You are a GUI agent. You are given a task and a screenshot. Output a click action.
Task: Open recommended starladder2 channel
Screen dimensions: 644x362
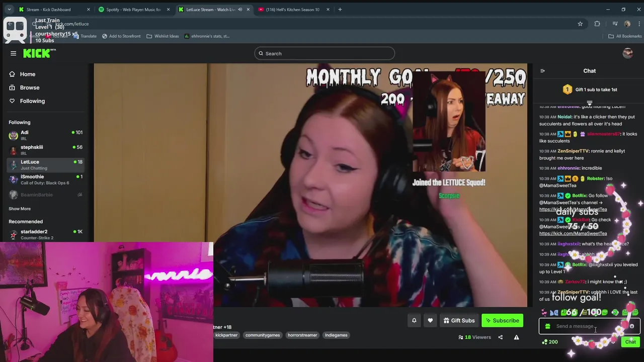click(46, 234)
